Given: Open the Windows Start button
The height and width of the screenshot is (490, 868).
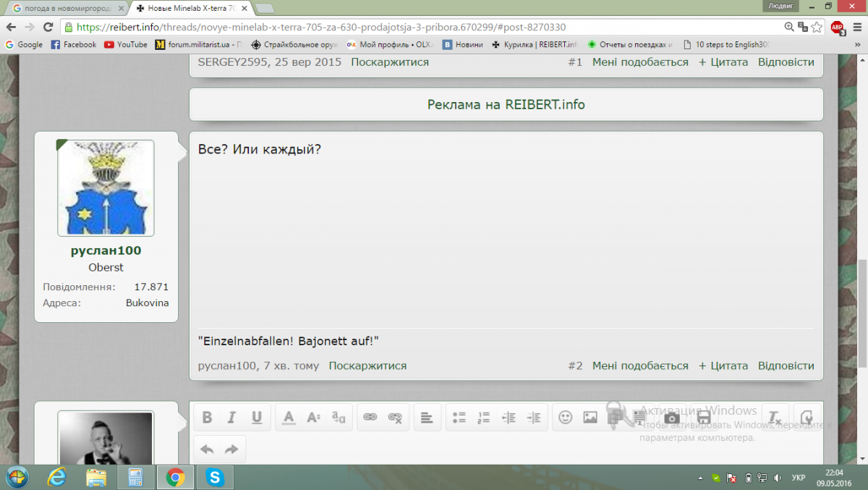Looking at the screenshot, I should 17,477.
